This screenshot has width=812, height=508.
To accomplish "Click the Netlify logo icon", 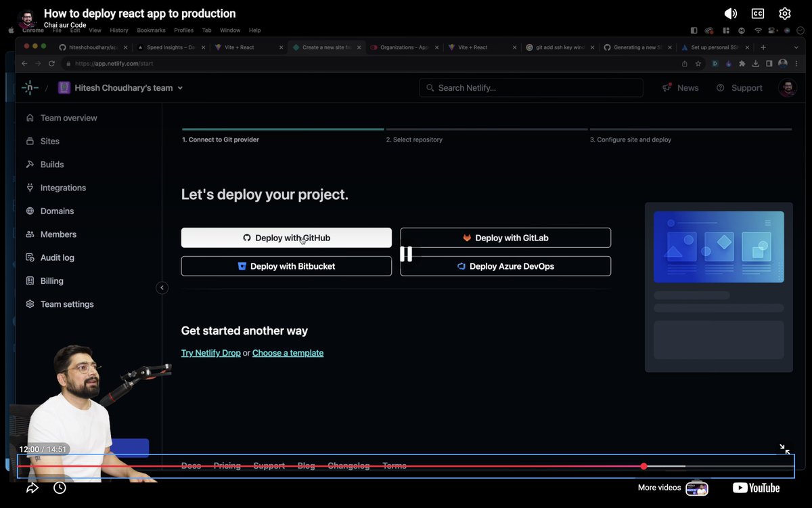I will 30,87.
